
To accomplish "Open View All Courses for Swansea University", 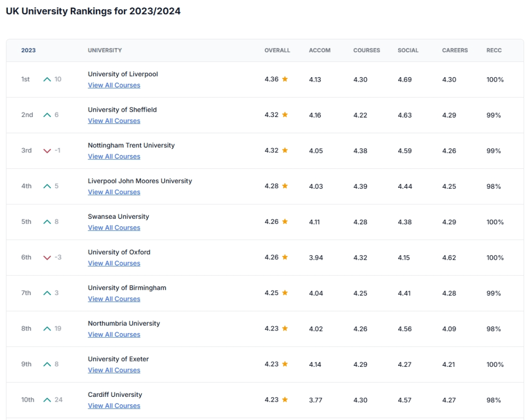I will [114, 228].
